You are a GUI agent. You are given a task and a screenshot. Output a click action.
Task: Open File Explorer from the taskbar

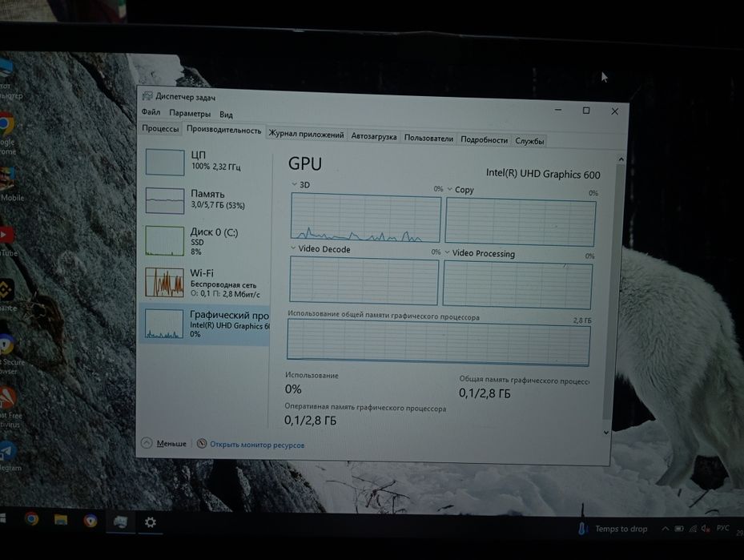click(x=61, y=520)
